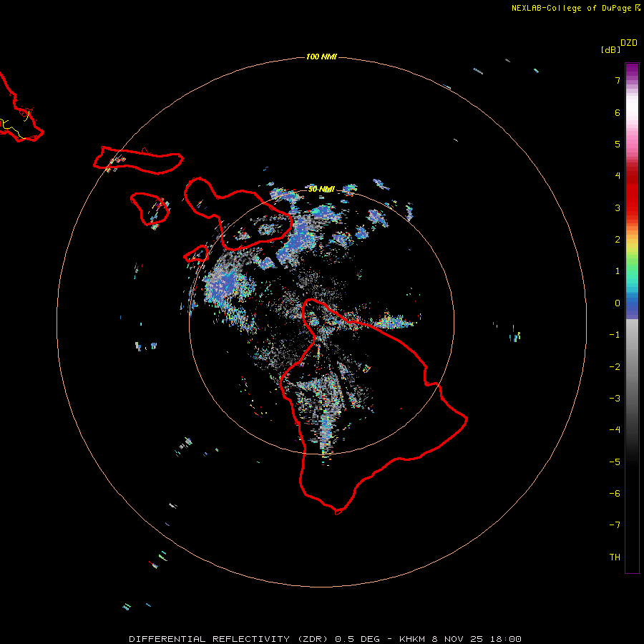Click the 5 value on color scale
Viewport: 644px width, 644px height.
[618, 144]
